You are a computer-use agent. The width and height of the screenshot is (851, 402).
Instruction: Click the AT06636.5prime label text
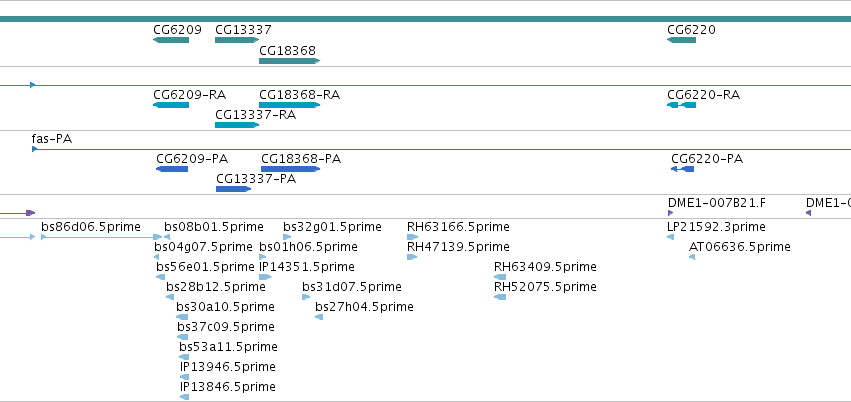(x=740, y=247)
